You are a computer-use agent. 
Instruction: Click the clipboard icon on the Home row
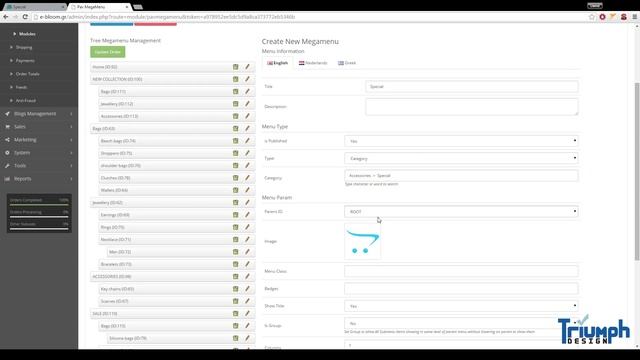236,67
